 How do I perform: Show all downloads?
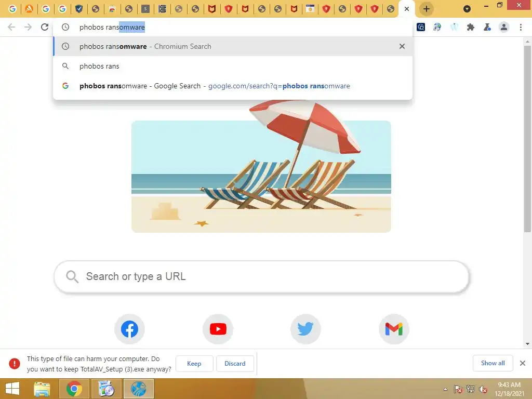[493, 363]
